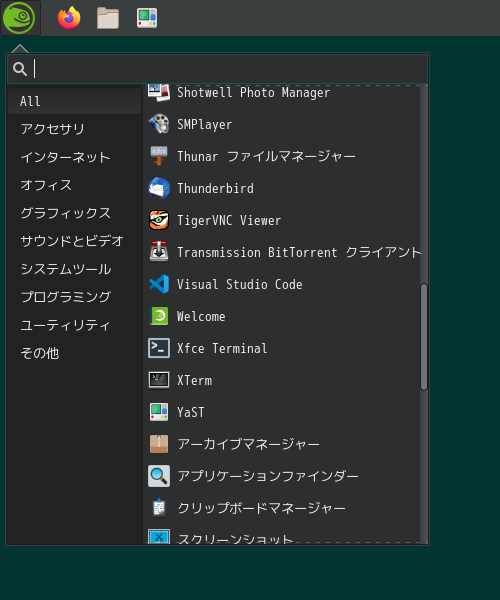Click the Xfce Terminal icon
Screen dimensions: 500x600
click(159, 348)
